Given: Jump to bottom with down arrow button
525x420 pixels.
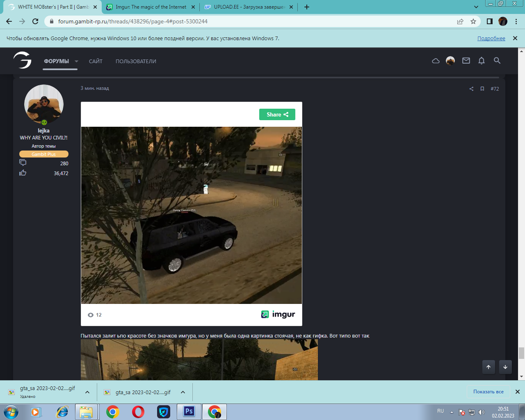Looking at the screenshot, I should click(505, 367).
